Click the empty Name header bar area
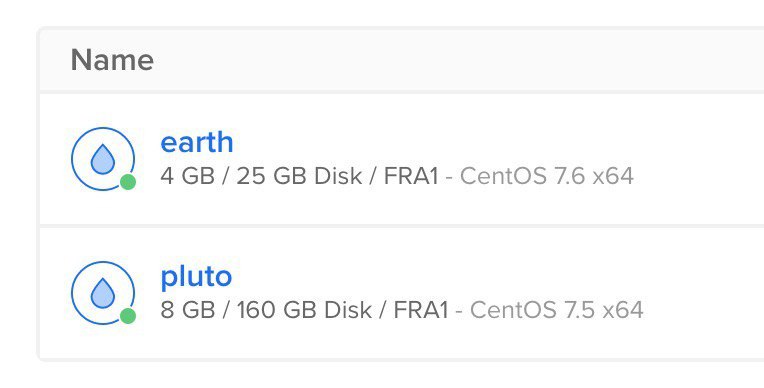This screenshot has width=764, height=388. [458, 60]
